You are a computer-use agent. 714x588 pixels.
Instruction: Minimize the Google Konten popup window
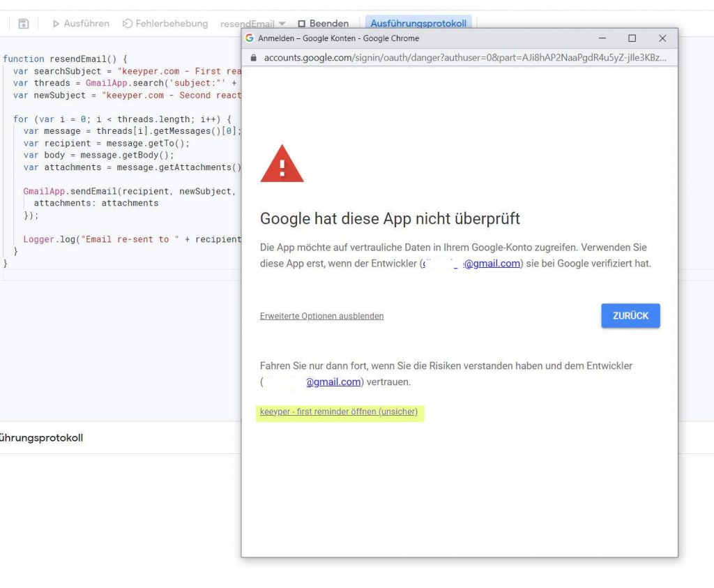[602, 38]
